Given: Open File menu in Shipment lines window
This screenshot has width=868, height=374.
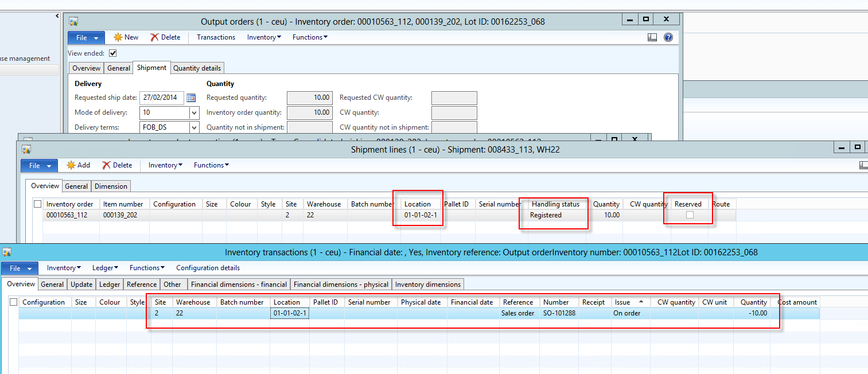Looking at the screenshot, I should pos(39,166).
